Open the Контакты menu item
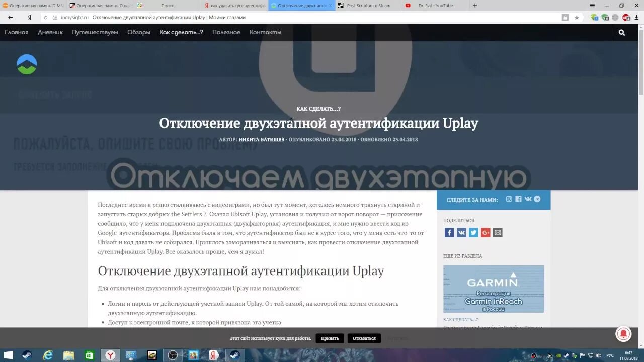644x362 pixels. tap(266, 32)
